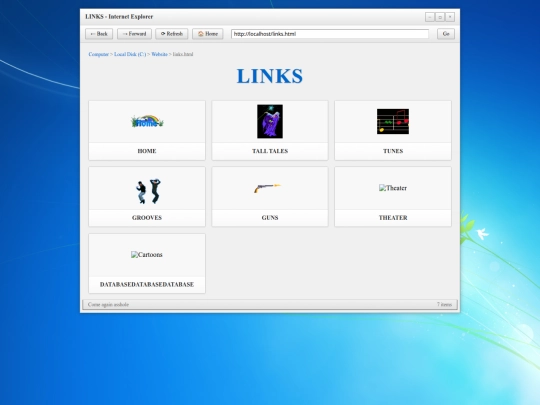Reload page with Refresh button
540x405 pixels.
[172, 34]
